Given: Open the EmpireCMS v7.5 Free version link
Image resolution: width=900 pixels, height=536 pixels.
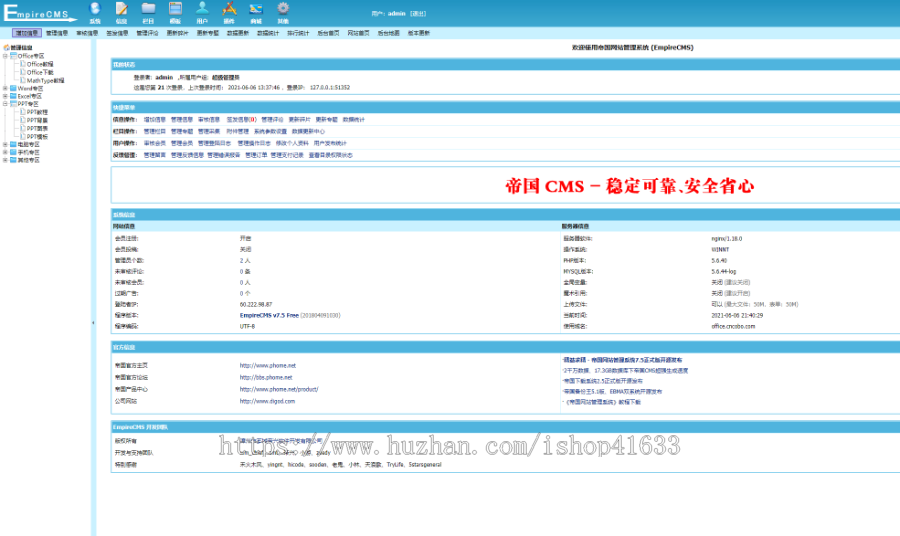Looking at the screenshot, I should 269,315.
